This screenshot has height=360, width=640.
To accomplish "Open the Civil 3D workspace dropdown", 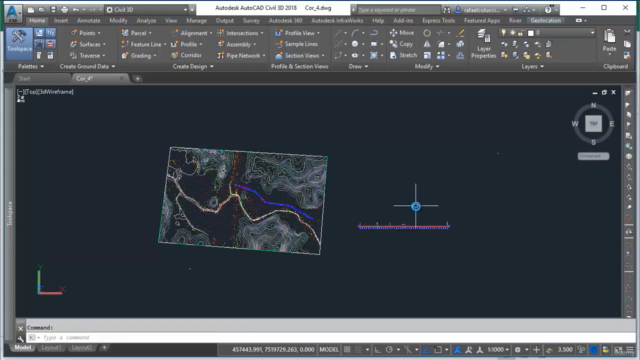I will pos(147,9).
